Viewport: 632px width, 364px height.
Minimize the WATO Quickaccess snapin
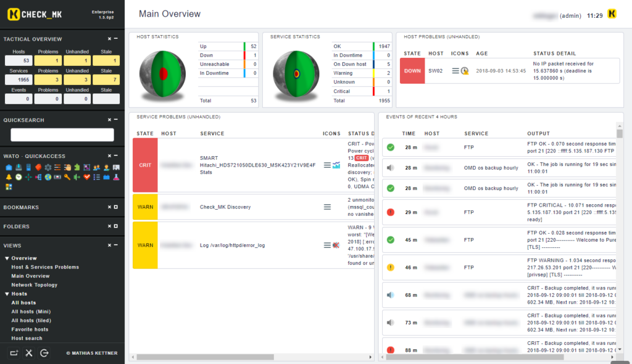tap(115, 155)
